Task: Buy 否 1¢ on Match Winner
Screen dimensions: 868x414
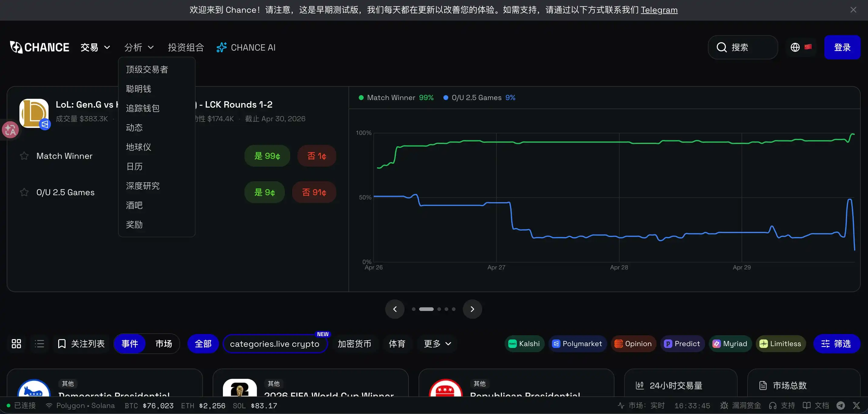Action: [317, 156]
